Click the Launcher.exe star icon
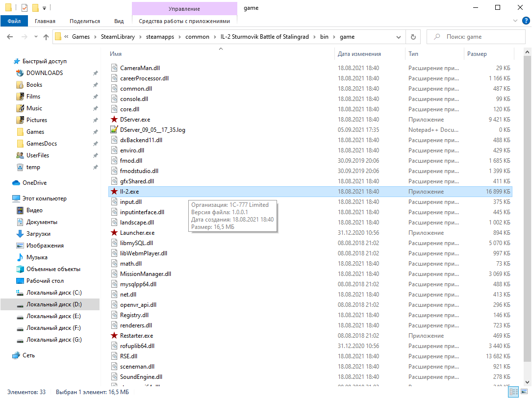 [x=114, y=233]
